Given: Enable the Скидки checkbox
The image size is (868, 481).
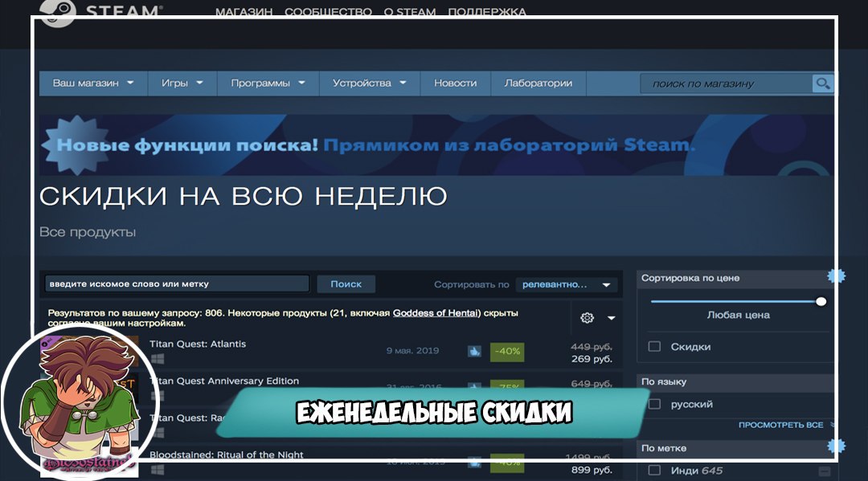Looking at the screenshot, I should click(x=654, y=347).
